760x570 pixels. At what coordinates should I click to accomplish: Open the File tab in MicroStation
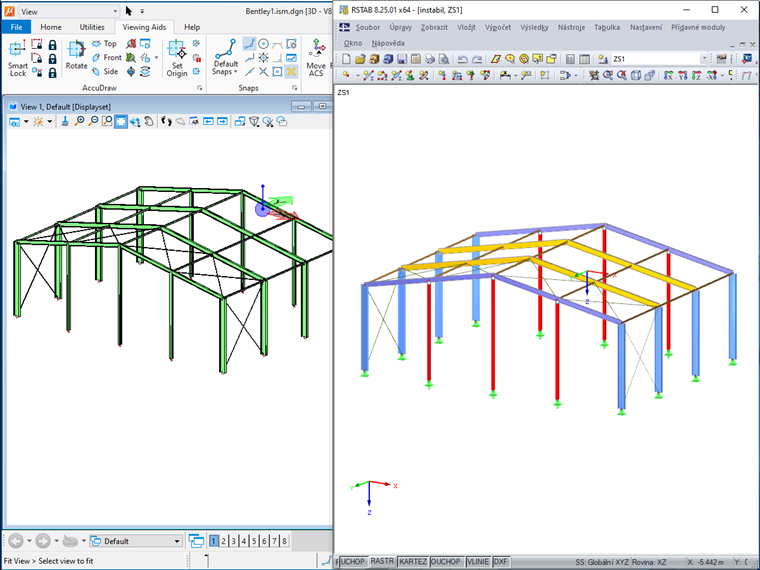coord(16,27)
